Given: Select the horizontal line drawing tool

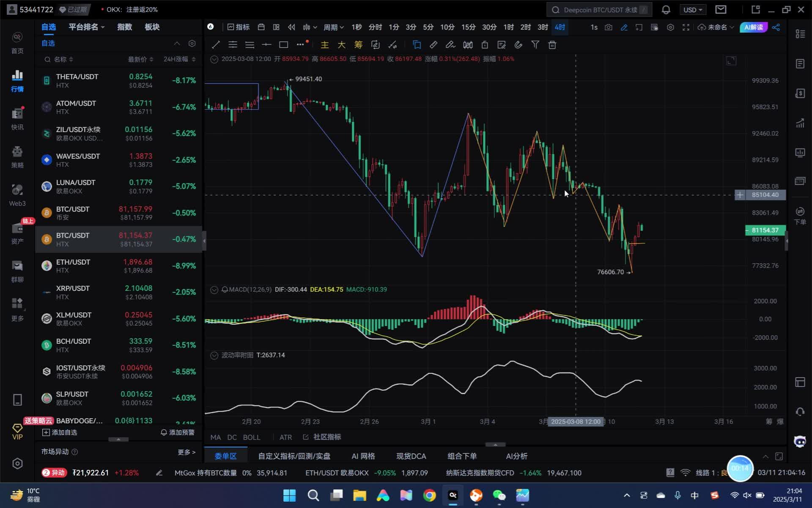Looking at the screenshot, I should tap(266, 45).
